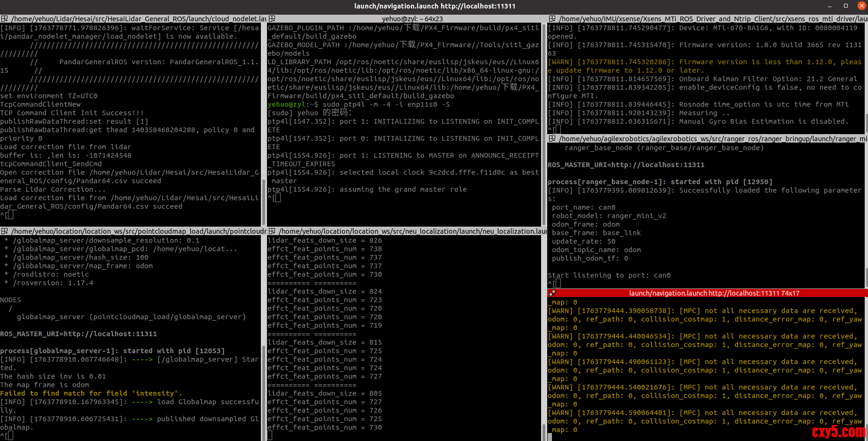This screenshot has width=868, height=441.
Task: Minimize the navigation.launch window
Action: 830,6
